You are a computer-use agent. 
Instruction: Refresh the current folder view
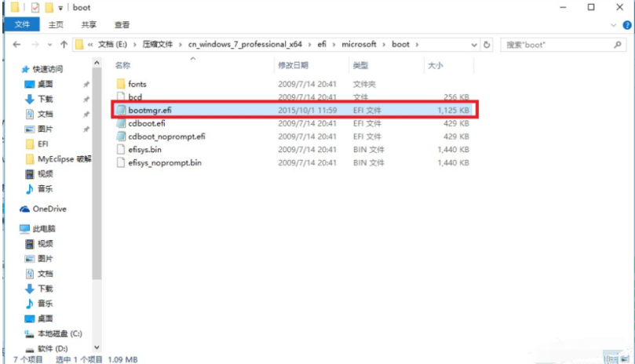click(487, 45)
